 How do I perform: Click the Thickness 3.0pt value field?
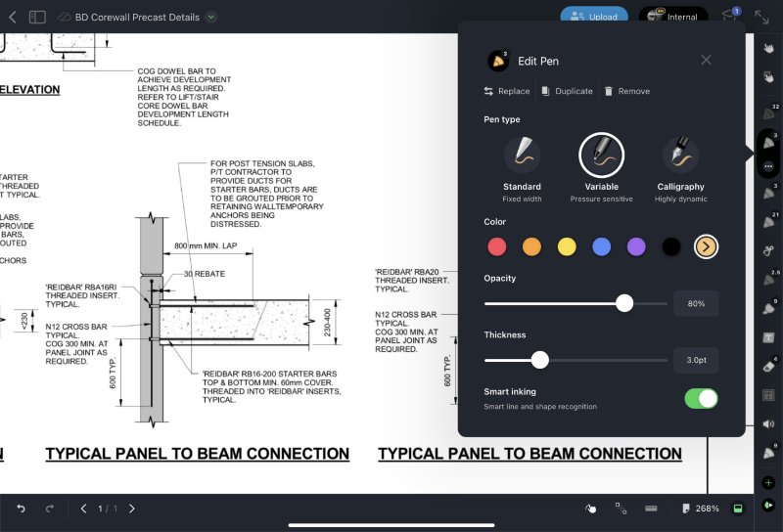pos(696,360)
